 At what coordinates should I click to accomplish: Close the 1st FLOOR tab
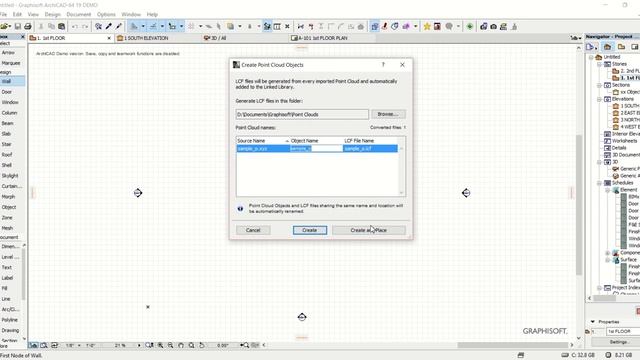[109, 38]
